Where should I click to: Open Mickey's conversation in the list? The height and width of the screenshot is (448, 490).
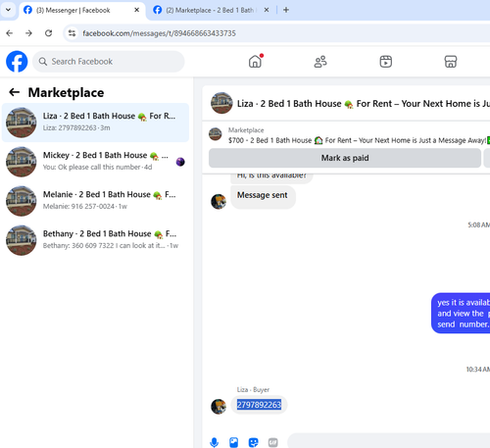pos(95,162)
